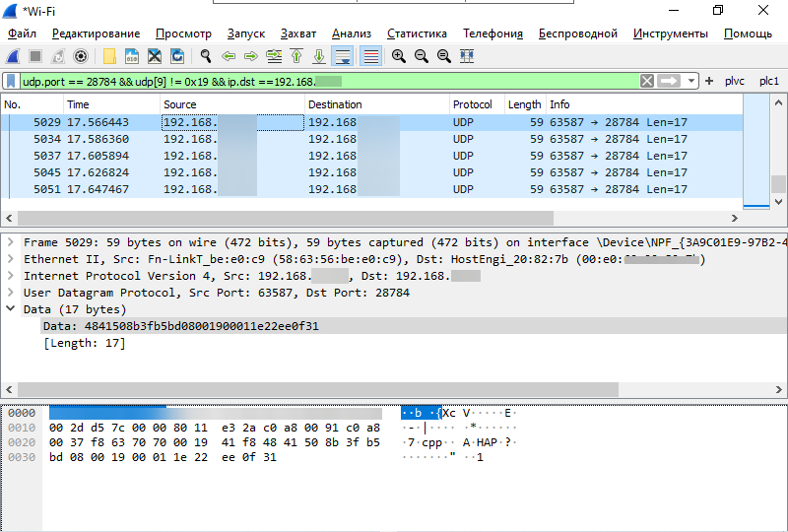788x532 pixels.
Task: Jump to the last packet
Action: 319,56
